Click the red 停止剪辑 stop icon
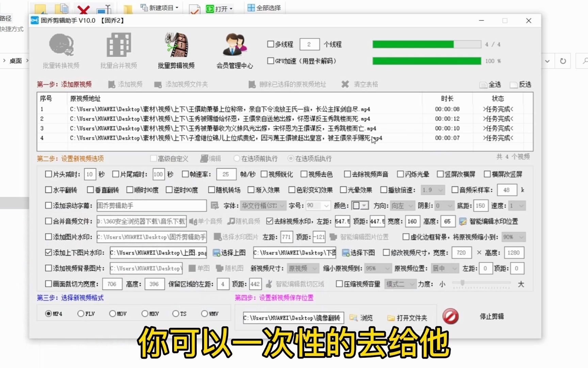Screen dimensions: 588x368 [x=451, y=317]
